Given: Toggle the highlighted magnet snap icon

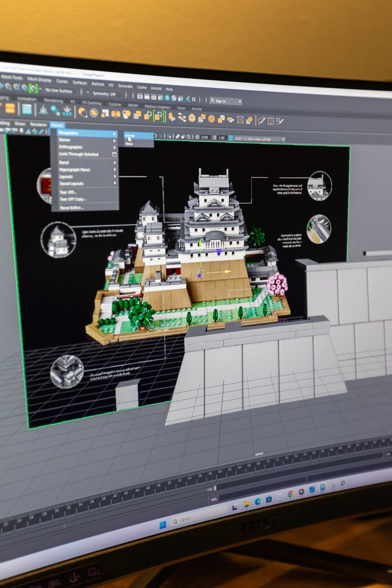Looking at the screenshot, I should [33, 88].
